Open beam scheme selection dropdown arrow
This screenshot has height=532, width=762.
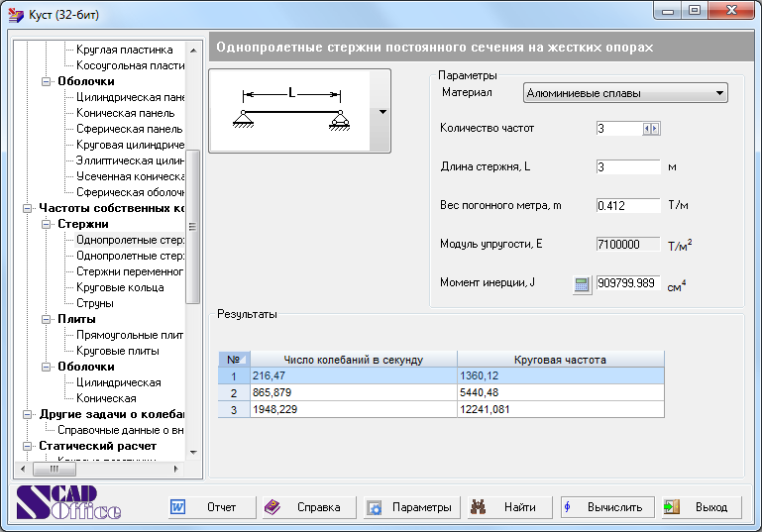tap(382, 112)
